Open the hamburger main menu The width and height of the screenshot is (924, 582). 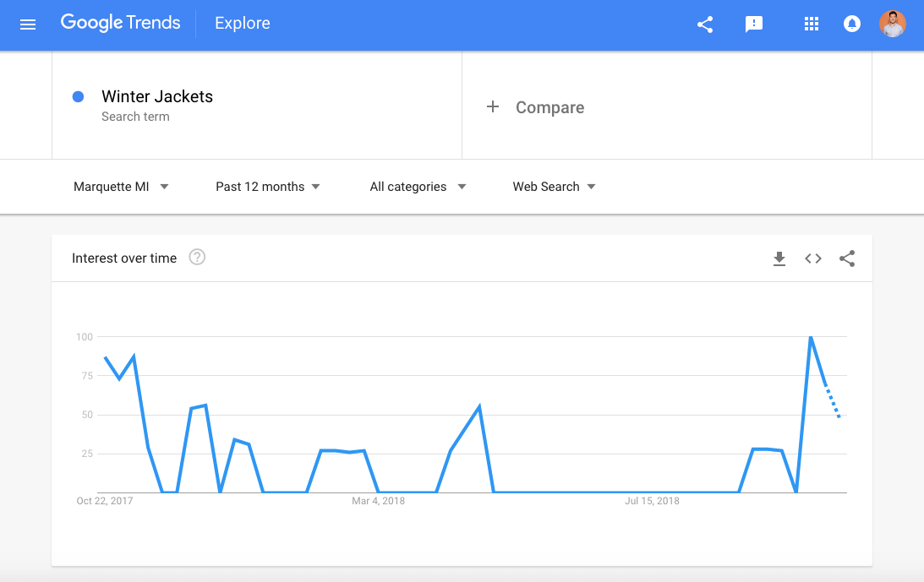28,24
